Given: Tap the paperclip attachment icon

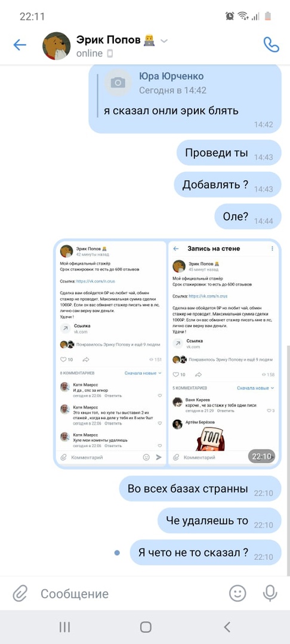Looking at the screenshot, I should coord(20,593).
